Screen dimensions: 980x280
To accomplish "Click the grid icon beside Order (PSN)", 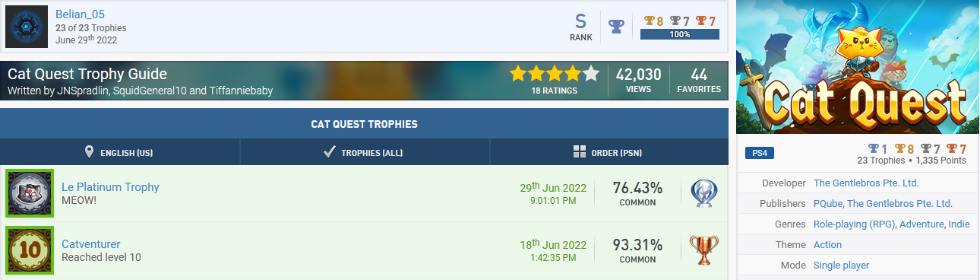I will coord(580,151).
